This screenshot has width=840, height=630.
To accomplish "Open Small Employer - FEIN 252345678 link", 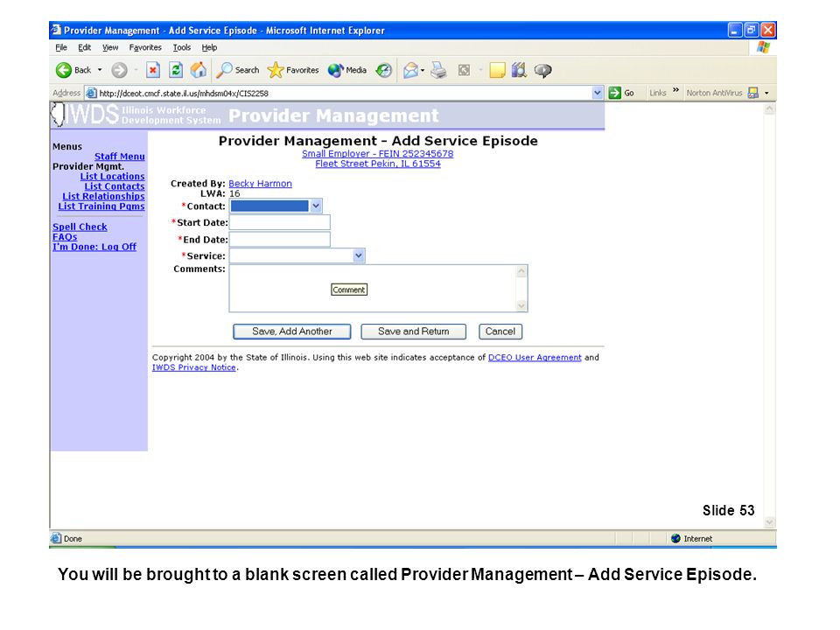I will [x=378, y=154].
